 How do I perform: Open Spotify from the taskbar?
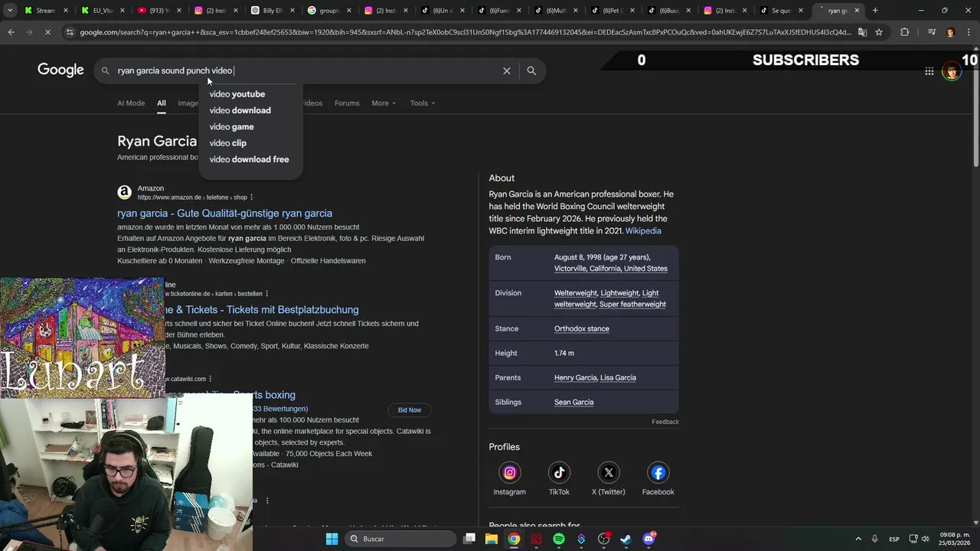[x=559, y=539]
